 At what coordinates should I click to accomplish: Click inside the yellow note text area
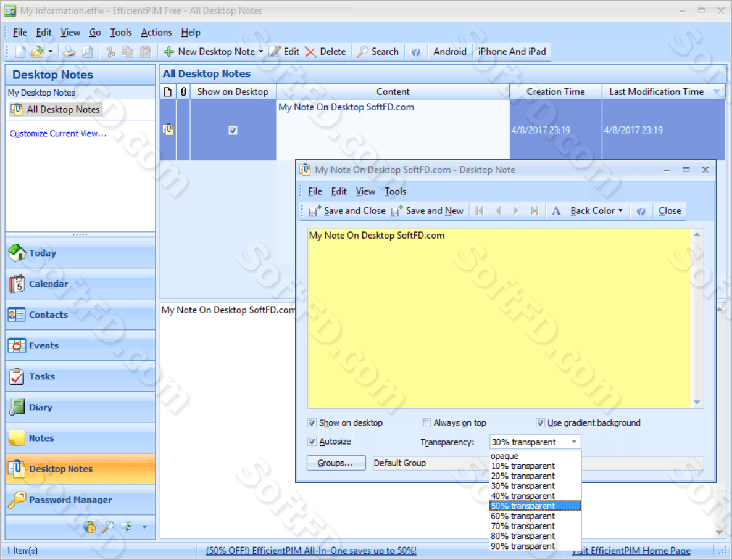click(x=499, y=318)
